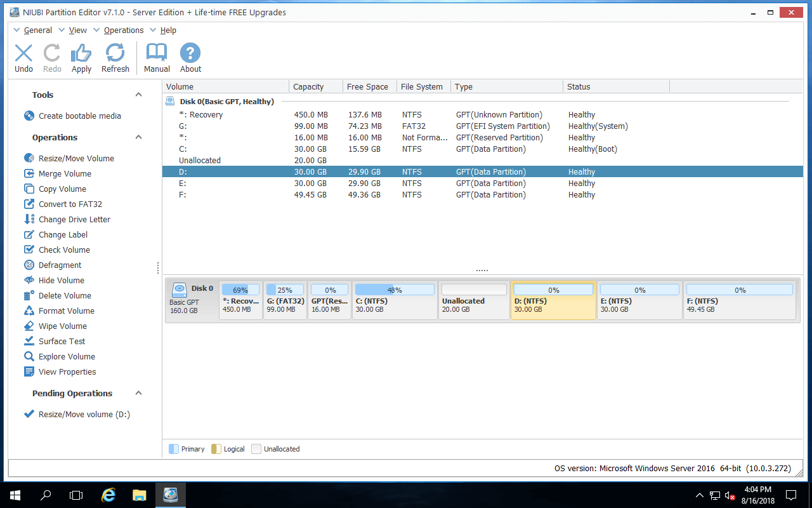Click the Refresh toolbar icon

click(x=115, y=58)
